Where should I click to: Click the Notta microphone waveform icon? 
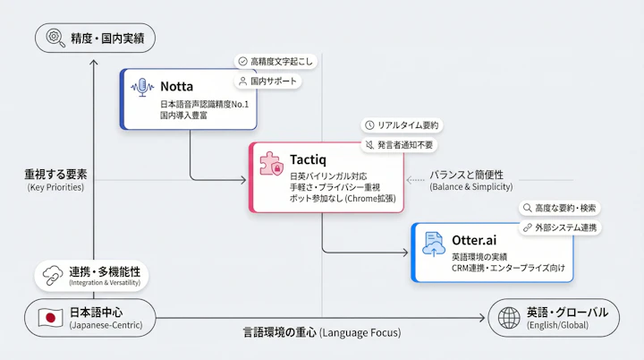click(142, 87)
